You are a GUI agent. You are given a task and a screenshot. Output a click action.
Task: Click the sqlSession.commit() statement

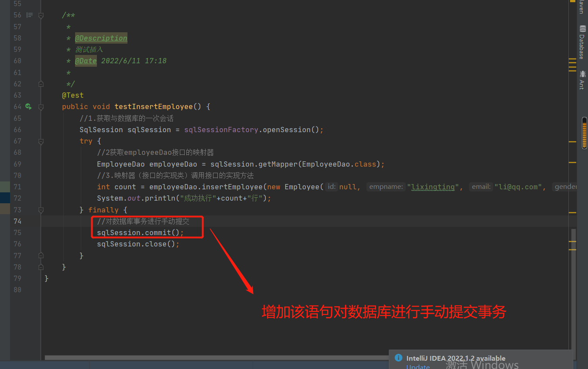pyautogui.click(x=141, y=232)
